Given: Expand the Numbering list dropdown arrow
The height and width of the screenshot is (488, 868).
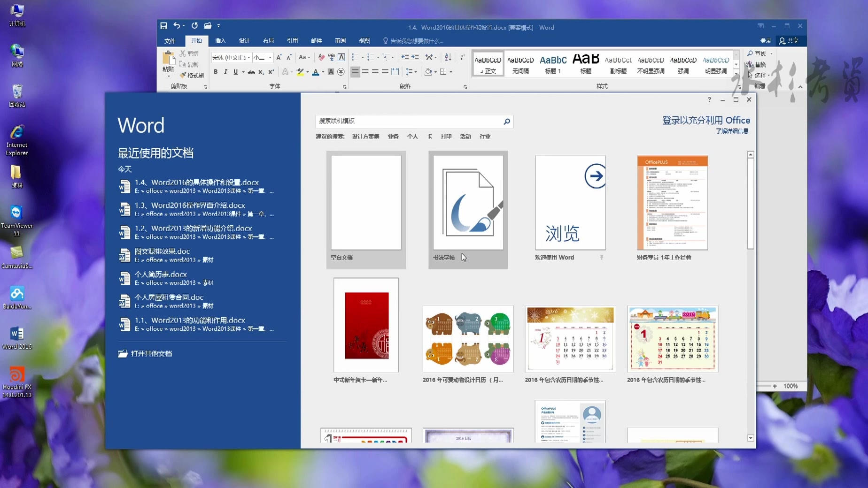Looking at the screenshot, I should click(378, 57).
